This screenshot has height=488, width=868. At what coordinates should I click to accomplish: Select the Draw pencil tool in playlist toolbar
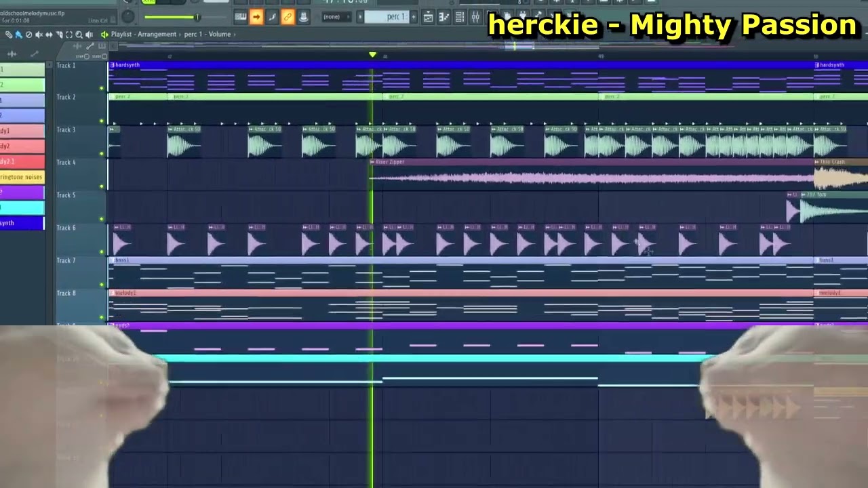pos(8,34)
